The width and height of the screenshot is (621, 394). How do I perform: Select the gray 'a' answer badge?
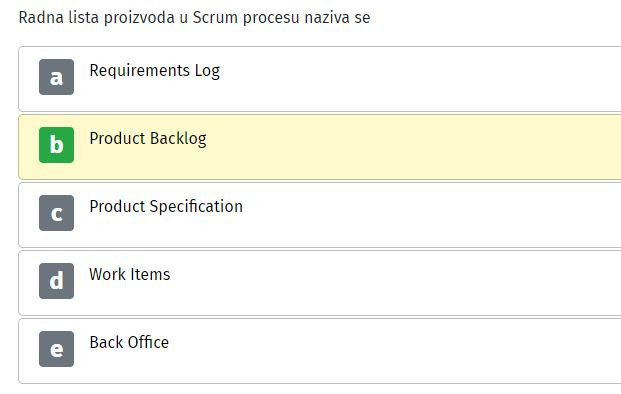(x=56, y=77)
